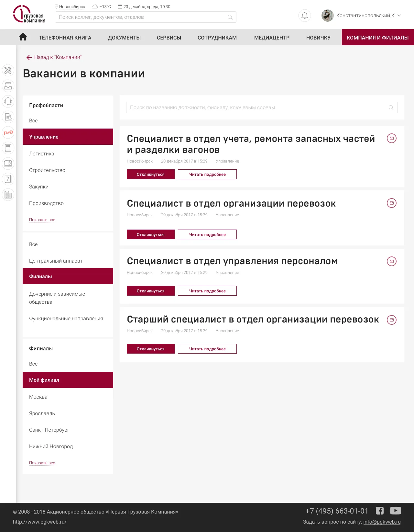The image size is (414, 532).
Task: Open the Facebook icon in the footer
Action: pyautogui.click(x=380, y=511)
